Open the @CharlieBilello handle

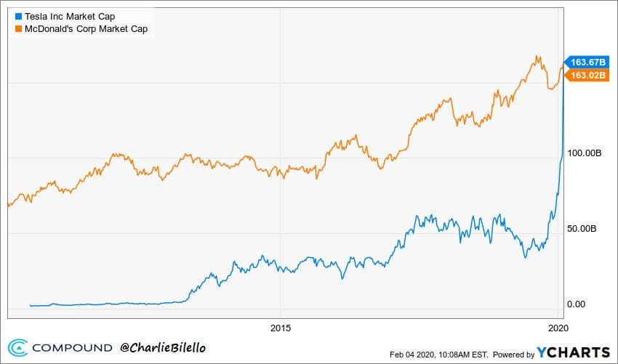pos(162,348)
